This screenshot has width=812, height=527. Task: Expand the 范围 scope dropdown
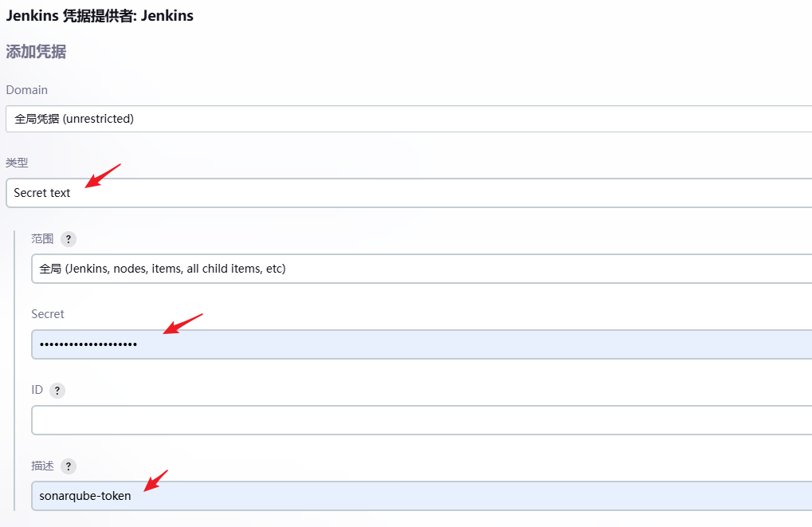coord(398,268)
